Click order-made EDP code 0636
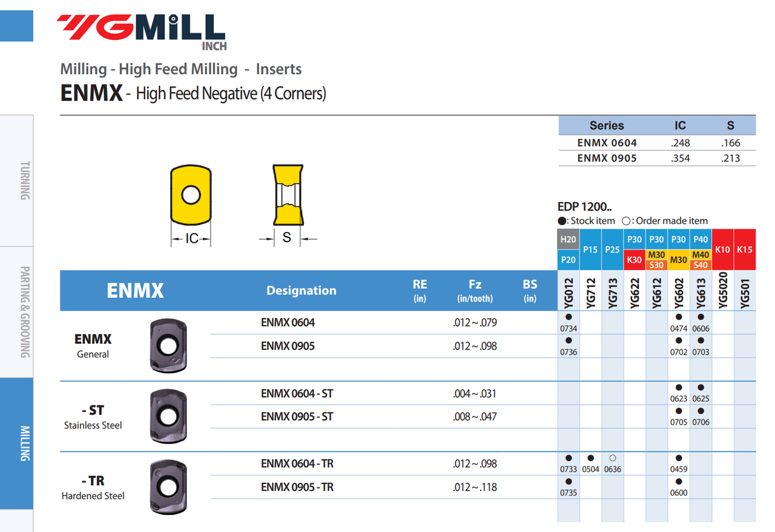775x532 pixels. pyautogui.click(x=613, y=469)
